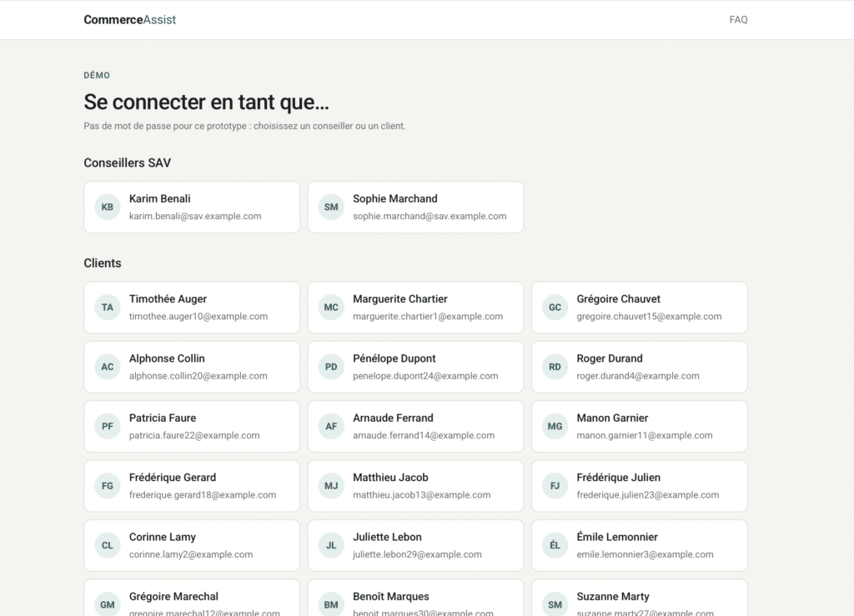This screenshot has width=854, height=616.
Task: Click the FG avatar circle
Action: point(108,486)
